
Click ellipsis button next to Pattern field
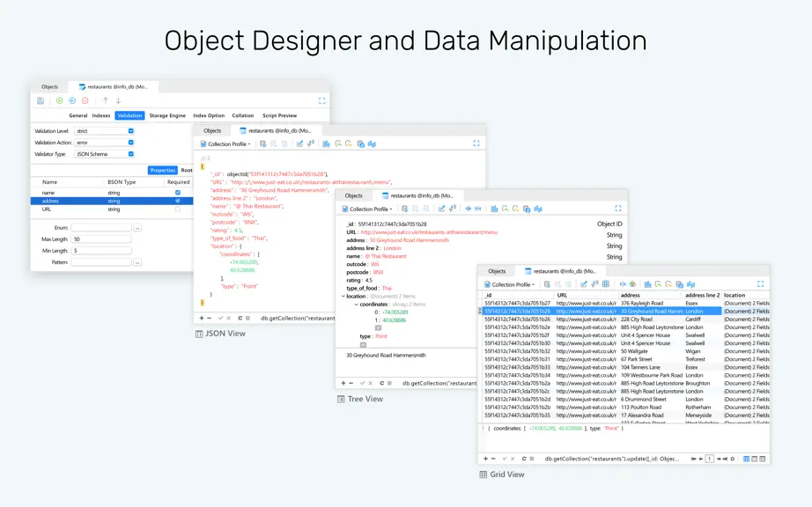(137, 262)
